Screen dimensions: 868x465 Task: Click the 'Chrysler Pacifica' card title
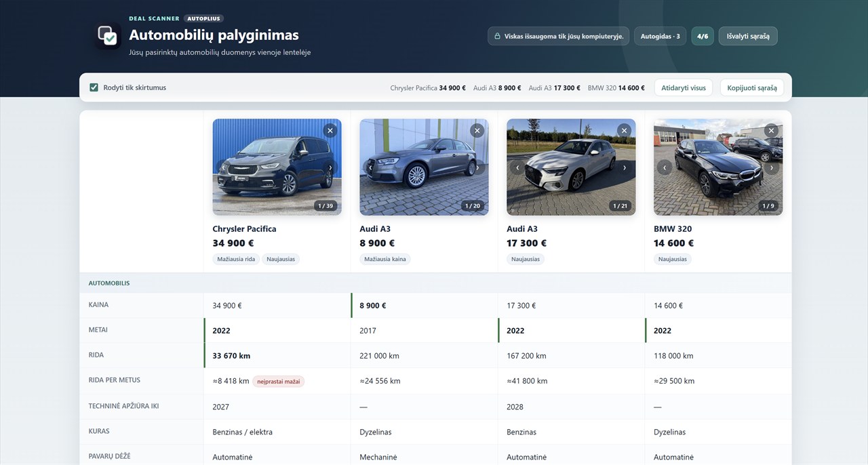(244, 229)
